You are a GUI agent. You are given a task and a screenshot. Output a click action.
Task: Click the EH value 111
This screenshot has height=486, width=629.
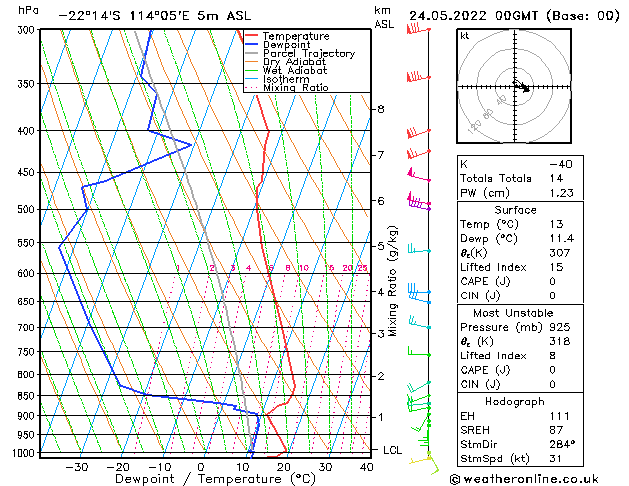pyautogui.click(x=560, y=416)
